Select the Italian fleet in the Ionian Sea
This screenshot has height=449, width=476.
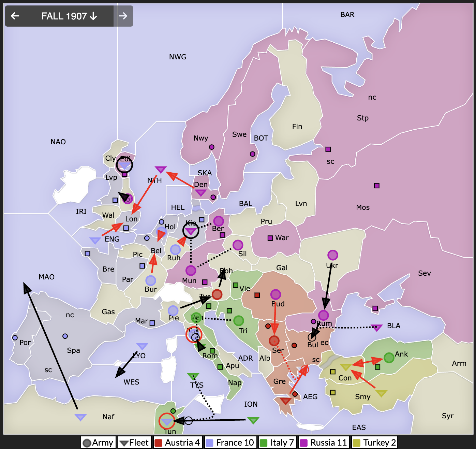coord(253,420)
